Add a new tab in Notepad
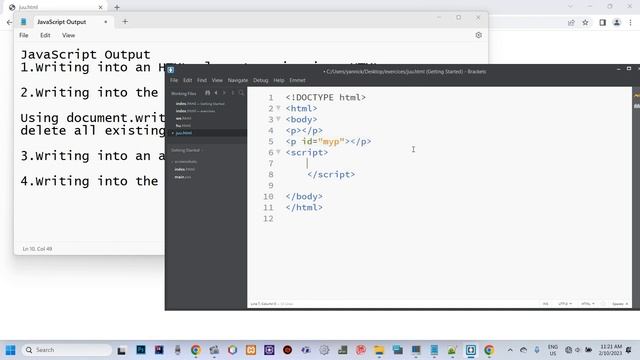 [x=125, y=22]
